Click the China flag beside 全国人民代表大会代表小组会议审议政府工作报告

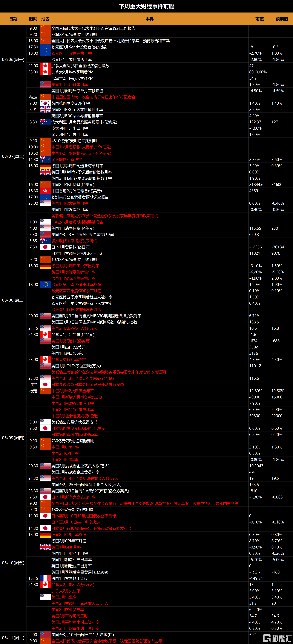[x=45, y=28]
